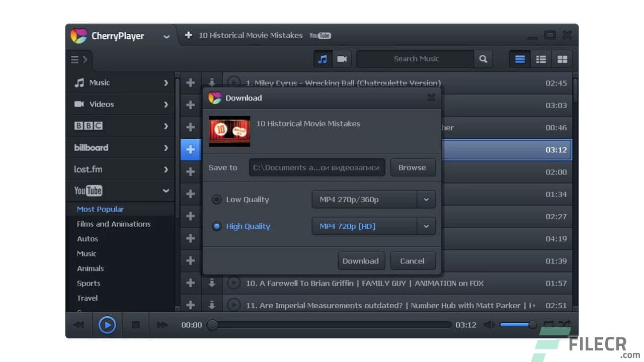The image size is (644, 362).
Task: Expand the BBC section in the sidebar
Action: [166, 126]
